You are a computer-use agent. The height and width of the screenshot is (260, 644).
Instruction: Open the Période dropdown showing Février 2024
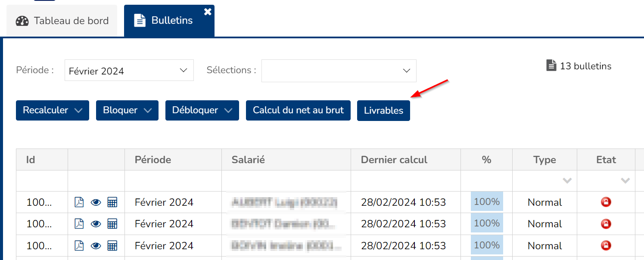pyautogui.click(x=129, y=71)
